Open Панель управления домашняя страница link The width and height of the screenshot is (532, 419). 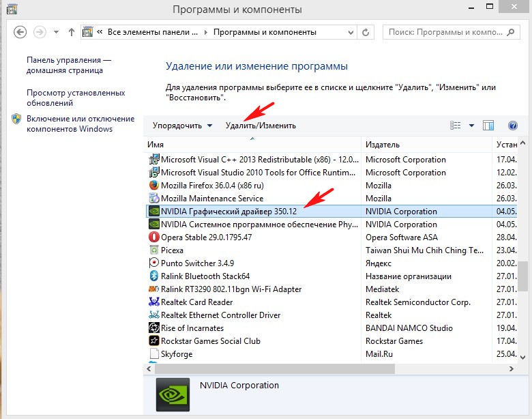coord(68,65)
